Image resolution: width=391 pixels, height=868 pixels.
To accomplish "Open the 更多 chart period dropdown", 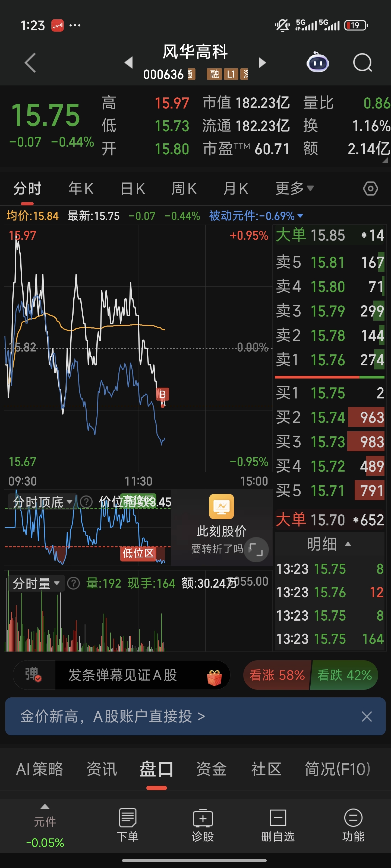I will click(295, 188).
